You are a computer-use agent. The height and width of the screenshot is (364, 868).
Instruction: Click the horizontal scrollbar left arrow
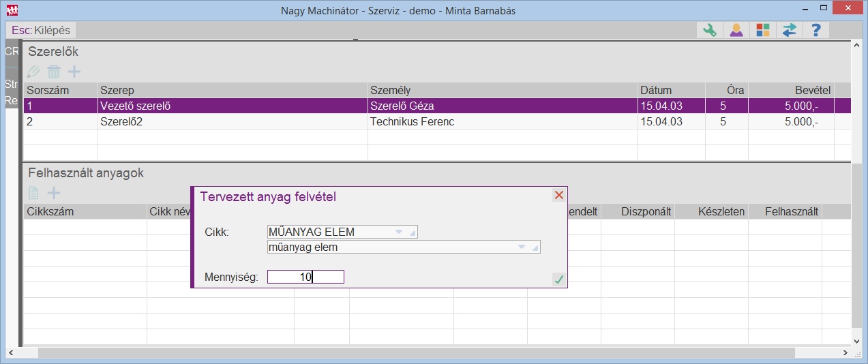pyautogui.click(x=12, y=352)
